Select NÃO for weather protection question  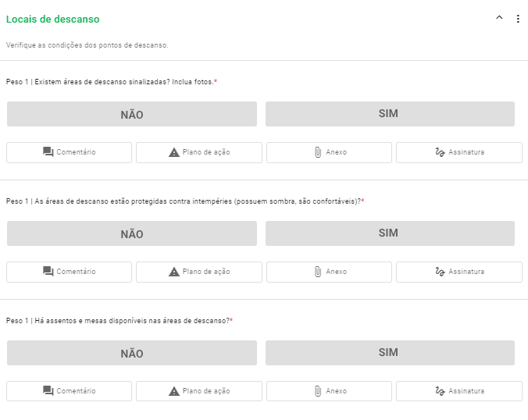(x=132, y=233)
